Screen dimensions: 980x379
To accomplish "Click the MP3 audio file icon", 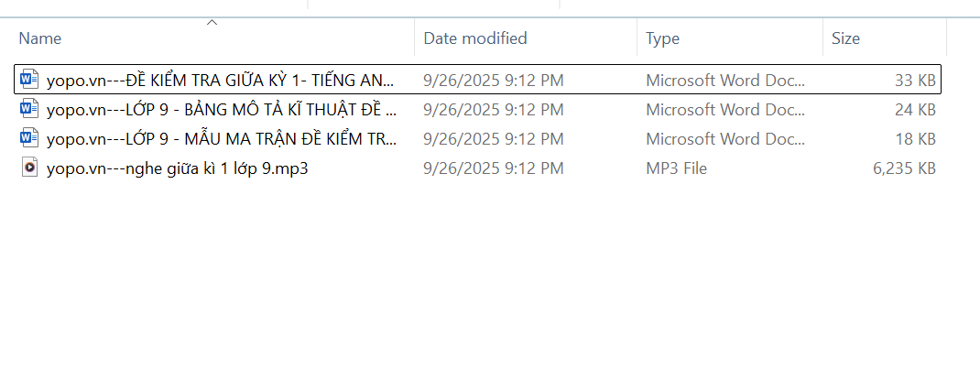I will [x=29, y=168].
